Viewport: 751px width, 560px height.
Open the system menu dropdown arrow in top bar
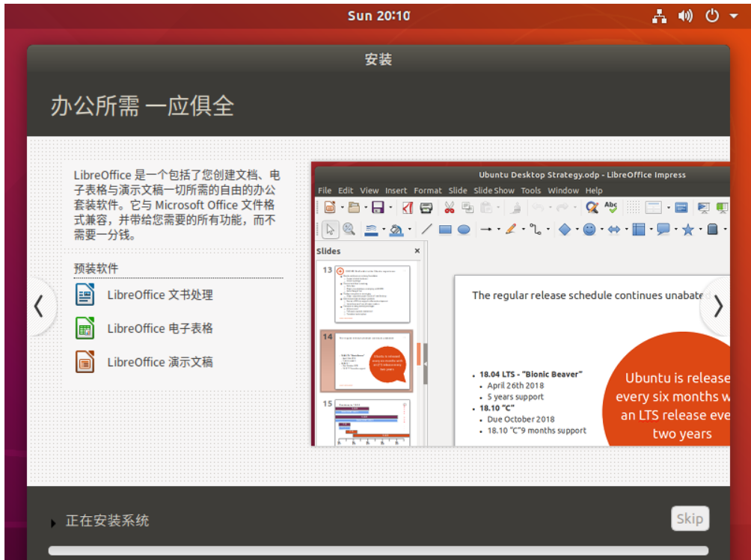click(733, 16)
